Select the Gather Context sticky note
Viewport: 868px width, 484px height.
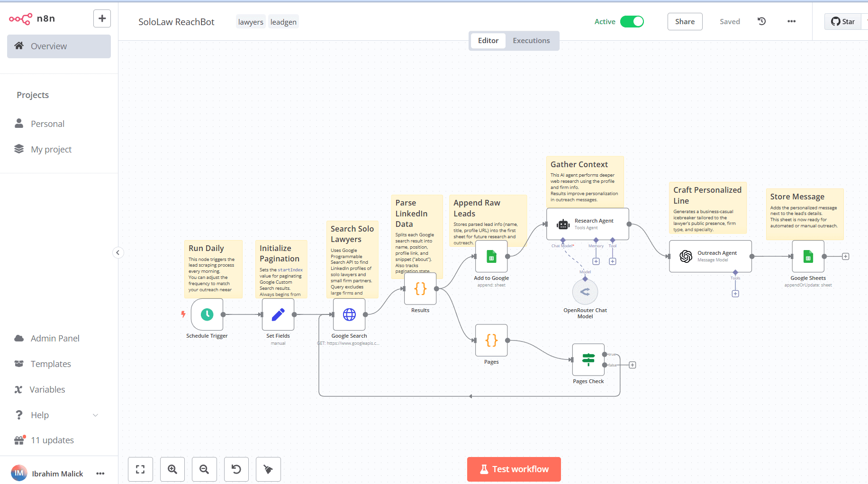pos(585,182)
